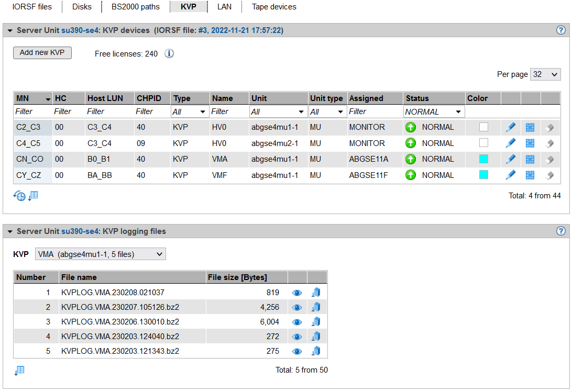Image resolution: width=572 pixels, height=392 pixels.
Task: Open the KVP selector showing VMA
Action: (100, 254)
